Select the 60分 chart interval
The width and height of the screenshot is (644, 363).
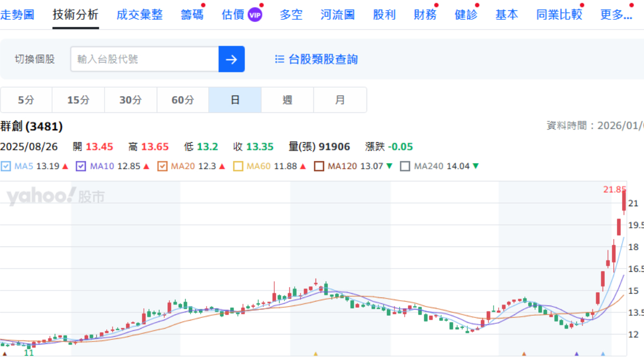click(x=182, y=100)
